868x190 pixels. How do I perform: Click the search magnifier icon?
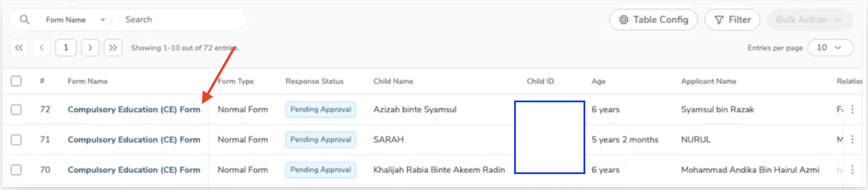click(25, 20)
